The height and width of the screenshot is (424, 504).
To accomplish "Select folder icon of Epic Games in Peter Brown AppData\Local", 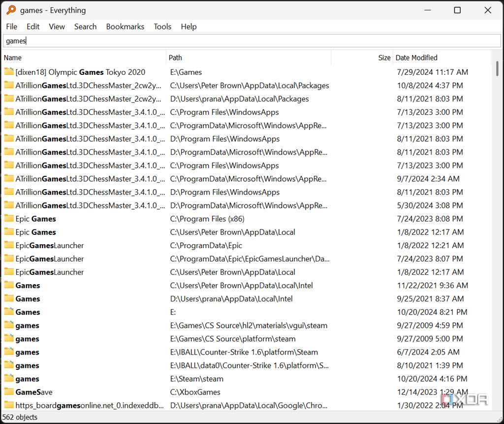I will click(9, 231).
